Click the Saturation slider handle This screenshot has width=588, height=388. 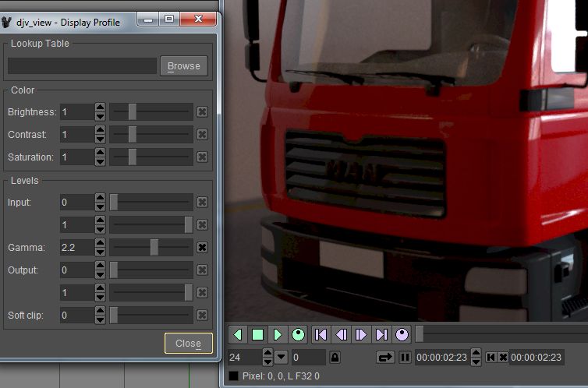tap(133, 157)
